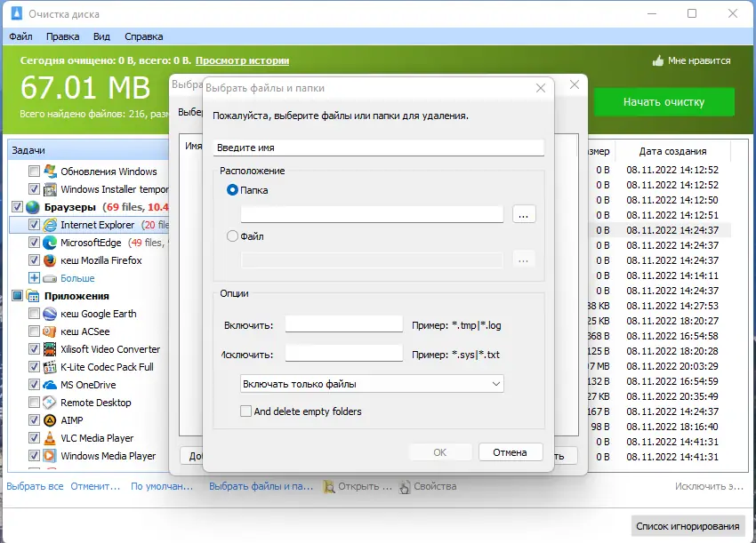Click the Remote Desktop icon
This screenshot has height=543, width=756.
(50, 403)
